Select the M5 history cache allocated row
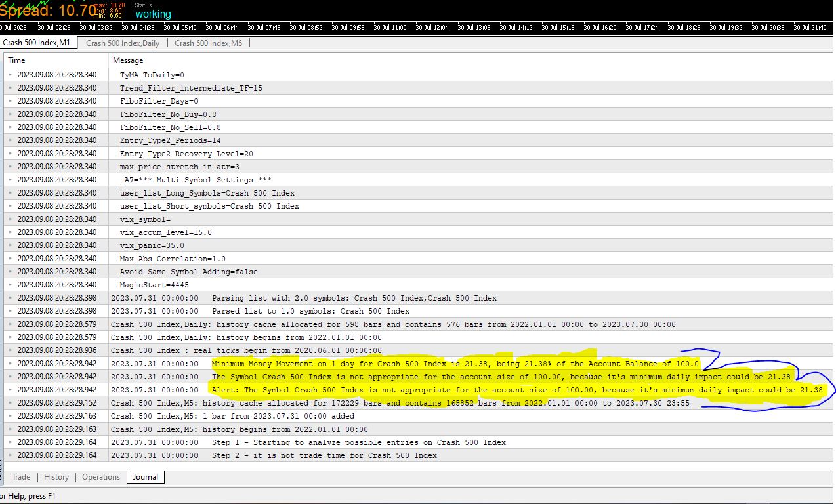 419,403
